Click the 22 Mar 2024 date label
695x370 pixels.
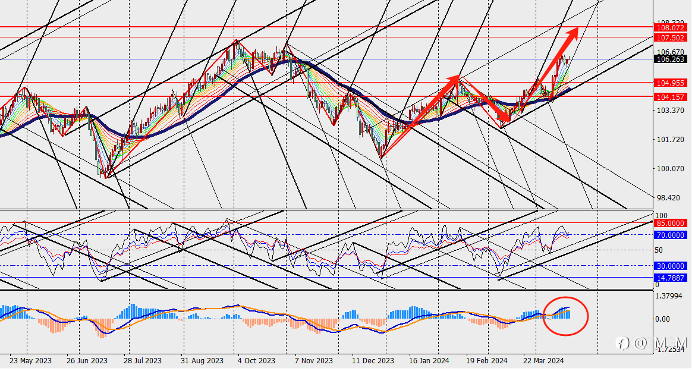tap(543, 361)
